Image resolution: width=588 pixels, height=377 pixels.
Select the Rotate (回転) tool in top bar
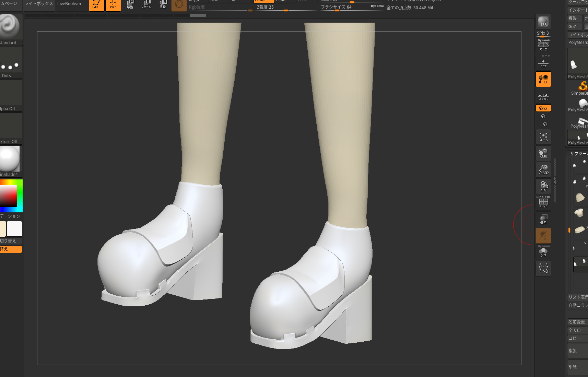tap(163, 5)
